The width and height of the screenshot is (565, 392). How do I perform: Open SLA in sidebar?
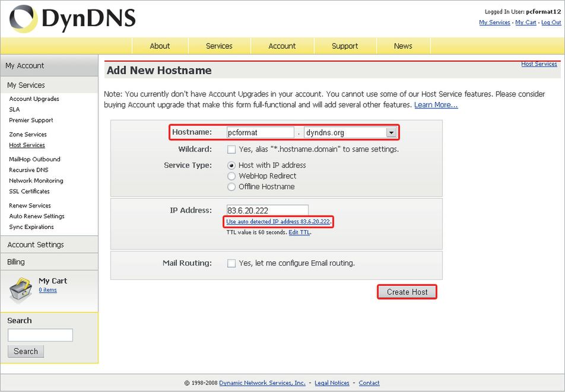click(x=14, y=110)
